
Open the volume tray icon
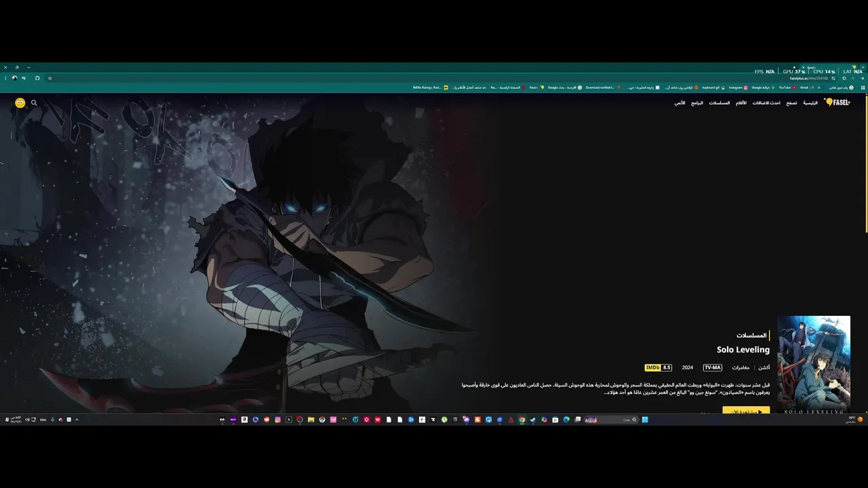click(27, 420)
